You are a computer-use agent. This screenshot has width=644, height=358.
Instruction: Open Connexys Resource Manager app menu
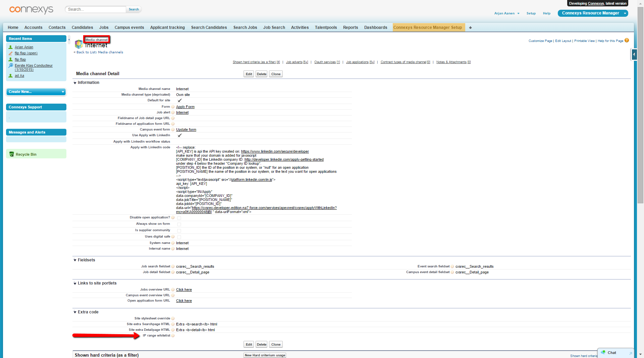pyautogui.click(x=593, y=13)
